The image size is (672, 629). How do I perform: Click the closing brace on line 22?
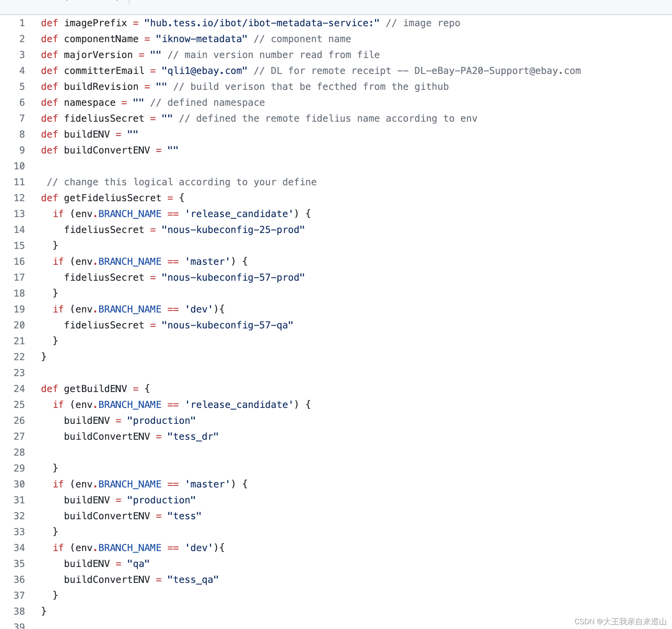44,357
